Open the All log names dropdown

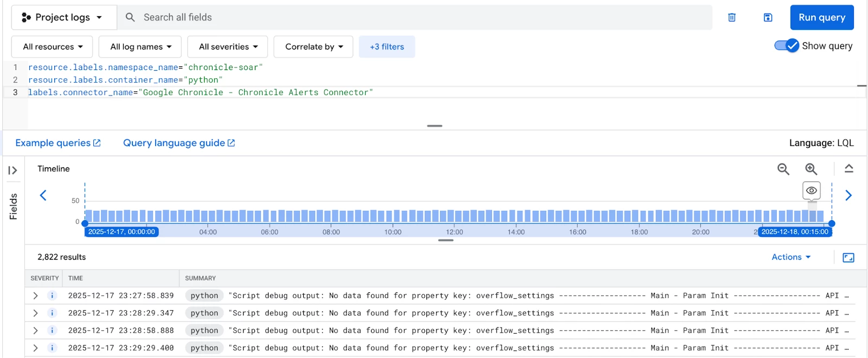[140, 47]
